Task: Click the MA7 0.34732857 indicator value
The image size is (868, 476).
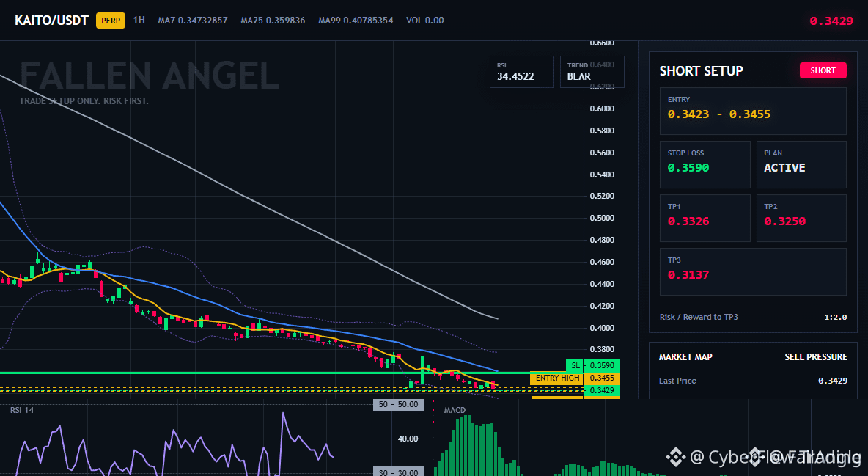Action: coord(193,21)
